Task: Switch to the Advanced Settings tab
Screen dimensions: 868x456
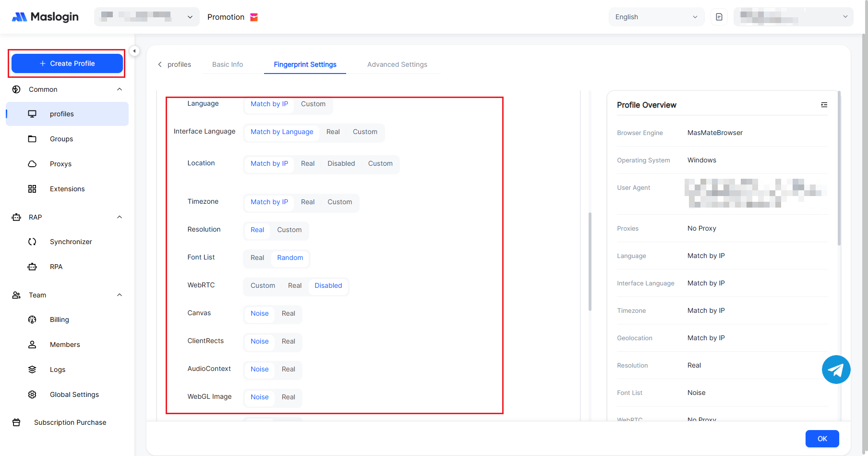Action: click(397, 64)
